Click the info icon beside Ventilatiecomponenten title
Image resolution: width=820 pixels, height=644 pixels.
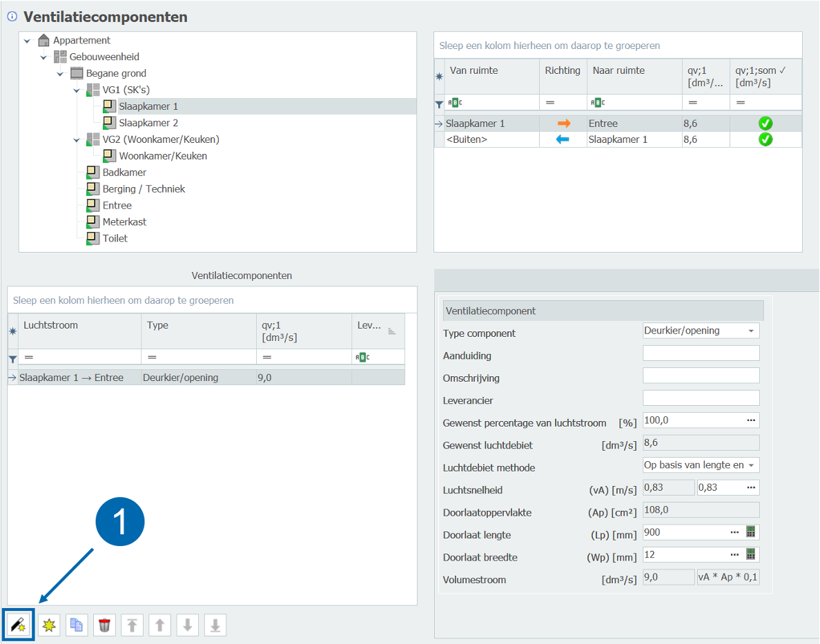coord(12,17)
